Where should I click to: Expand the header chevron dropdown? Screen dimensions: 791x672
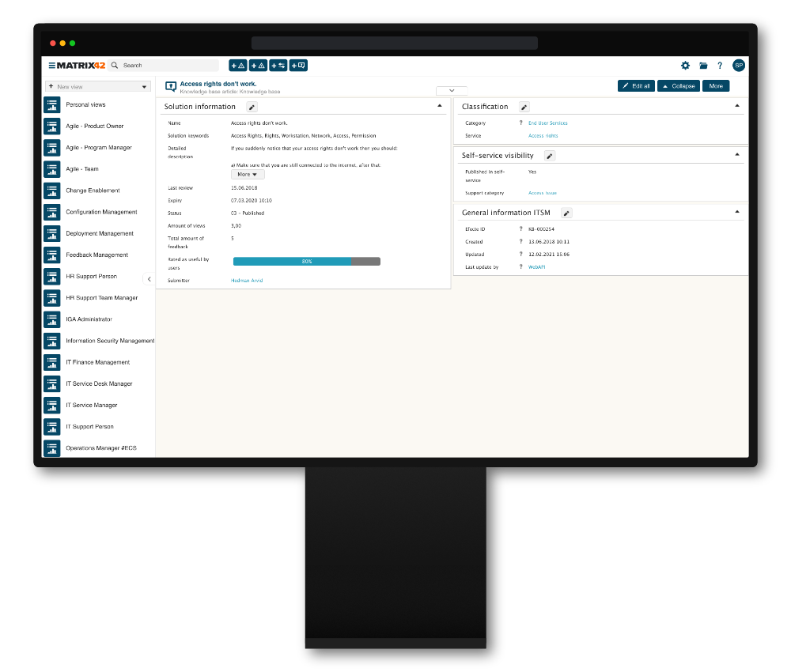pos(452,91)
